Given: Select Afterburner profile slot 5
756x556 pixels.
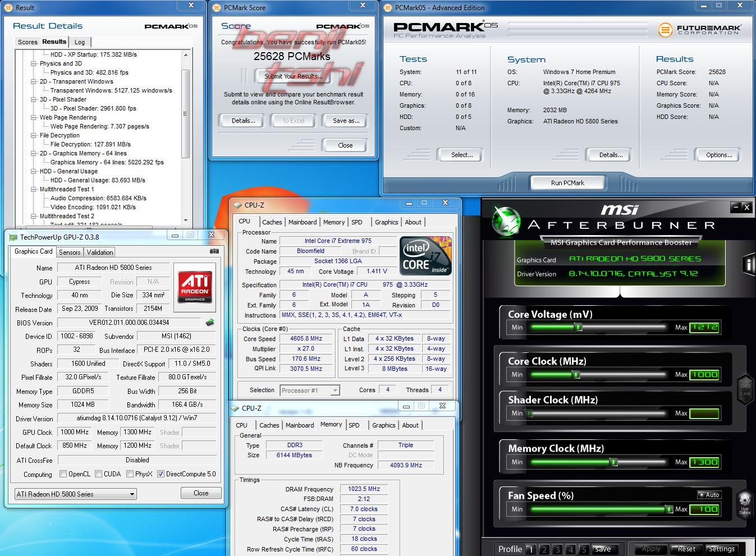Looking at the screenshot, I should tap(584, 549).
